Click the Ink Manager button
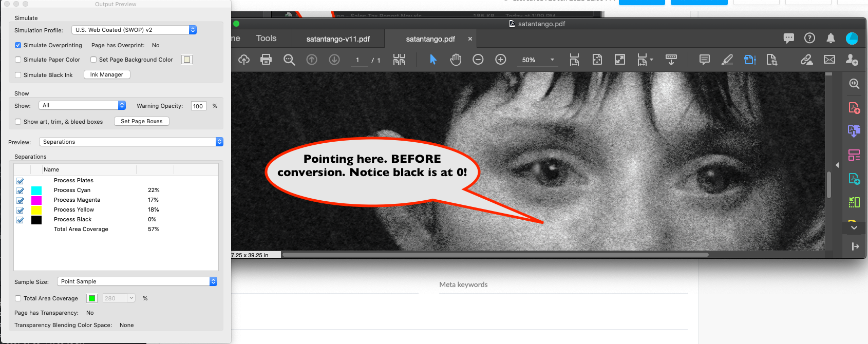The width and height of the screenshot is (868, 344). click(x=107, y=74)
